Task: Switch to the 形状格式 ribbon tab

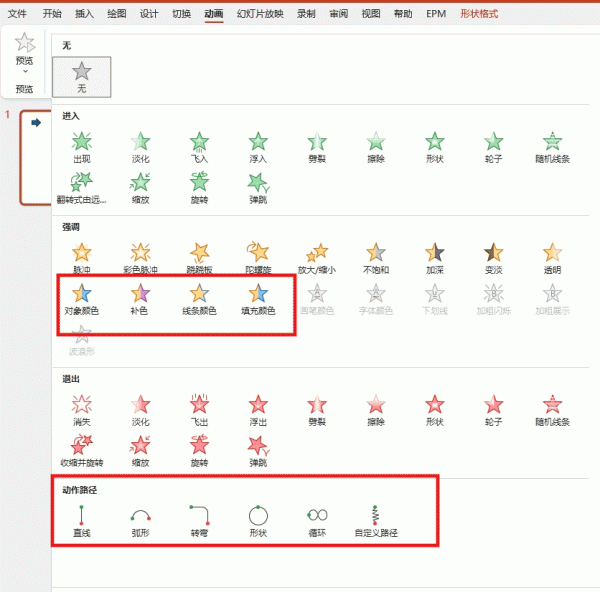Action: 479,14
